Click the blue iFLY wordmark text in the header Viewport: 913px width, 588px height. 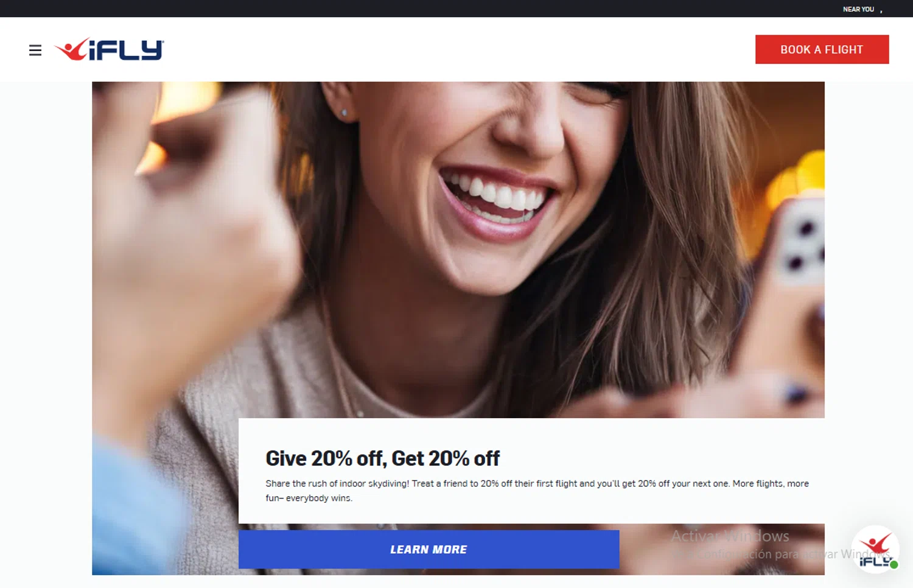(x=127, y=51)
